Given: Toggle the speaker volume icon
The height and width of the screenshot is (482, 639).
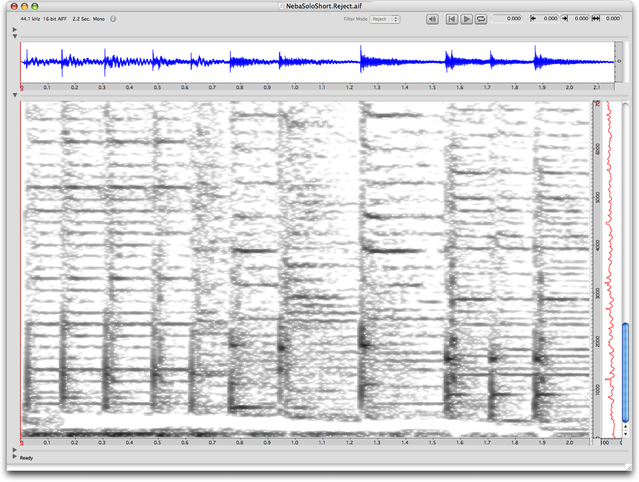Looking at the screenshot, I should pyautogui.click(x=431, y=18).
